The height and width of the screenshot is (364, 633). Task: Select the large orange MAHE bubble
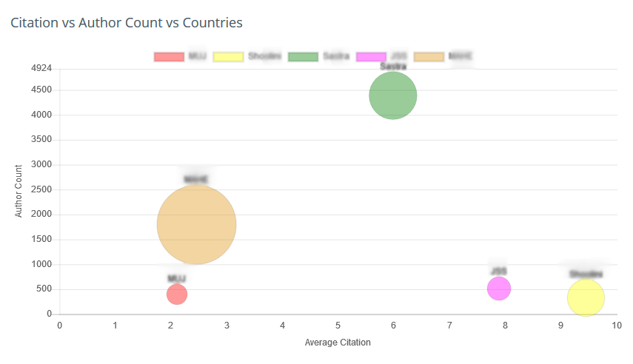pyautogui.click(x=197, y=225)
